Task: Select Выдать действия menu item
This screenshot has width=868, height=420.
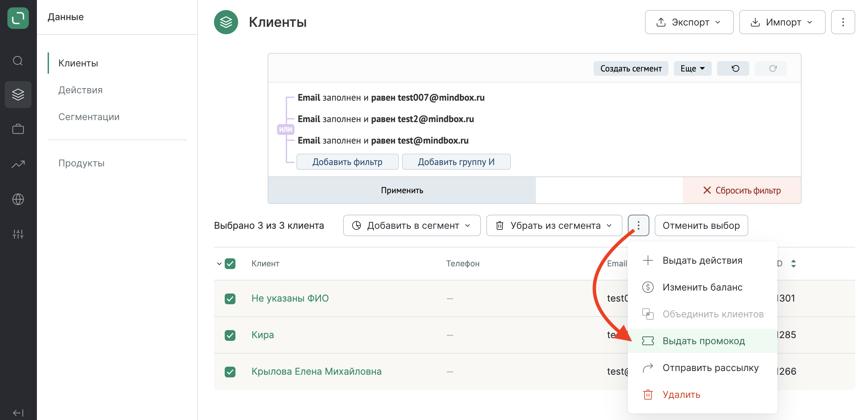Action: click(x=702, y=260)
